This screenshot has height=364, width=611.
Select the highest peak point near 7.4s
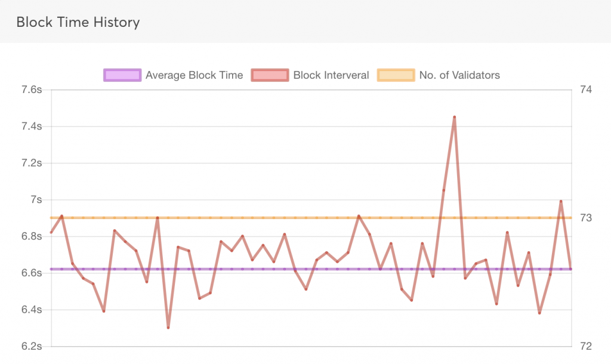(x=455, y=117)
